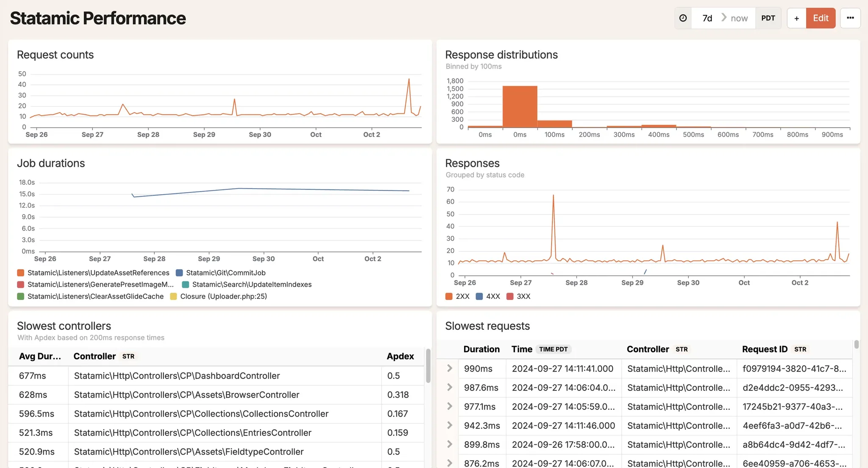Viewport: 868px width, 468px height.
Task: Click the TIME PDT type badge
Action: 554,349
